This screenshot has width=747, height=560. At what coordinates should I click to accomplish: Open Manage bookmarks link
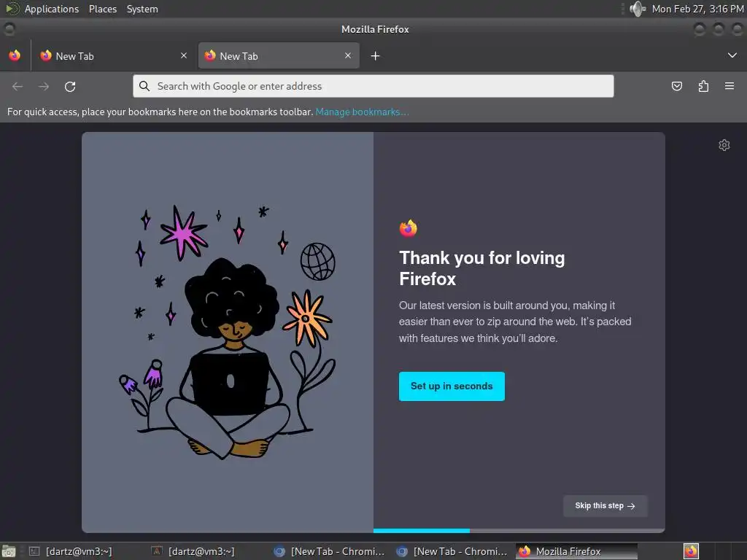362,112
